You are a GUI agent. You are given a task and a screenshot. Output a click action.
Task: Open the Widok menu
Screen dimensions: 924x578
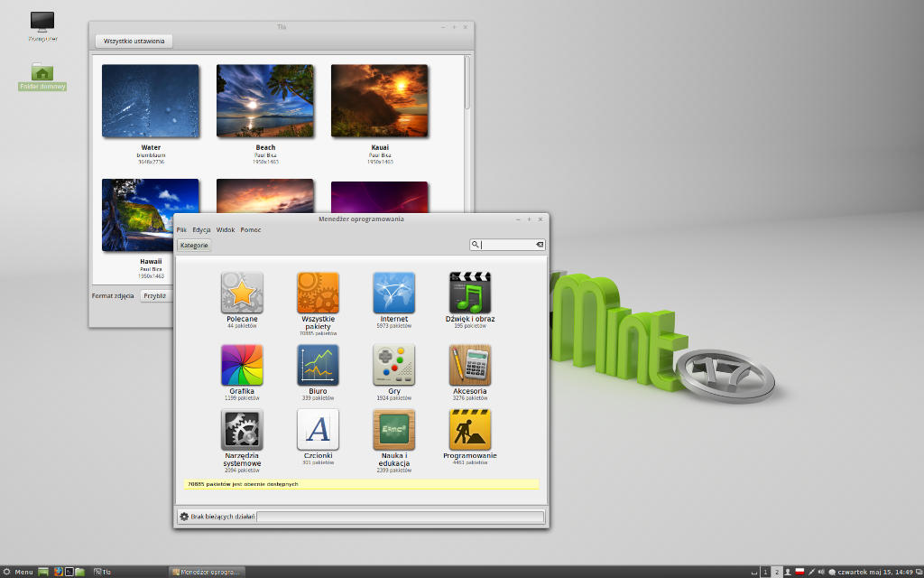click(x=226, y=230)
